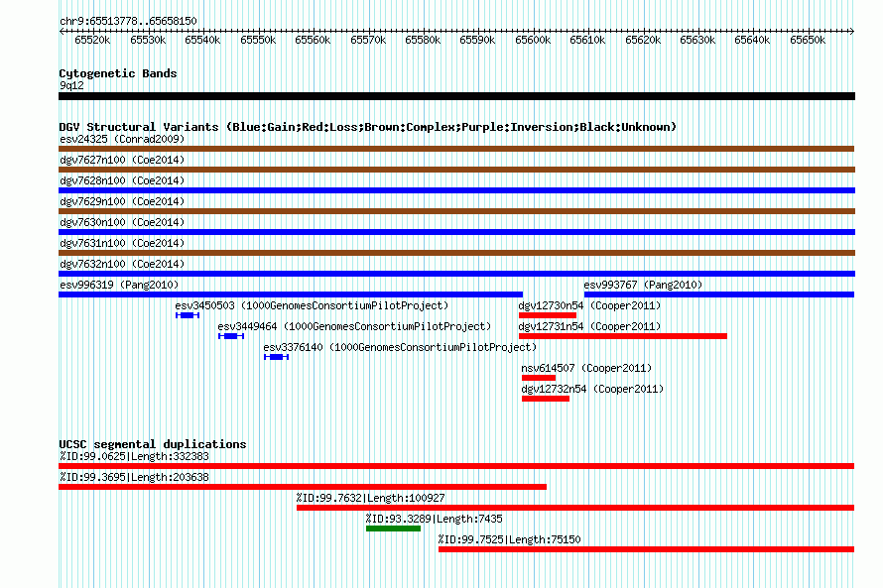Select the esv3449464 (1000GenomesConsortiumPilotProject) label

click(354, 326)
